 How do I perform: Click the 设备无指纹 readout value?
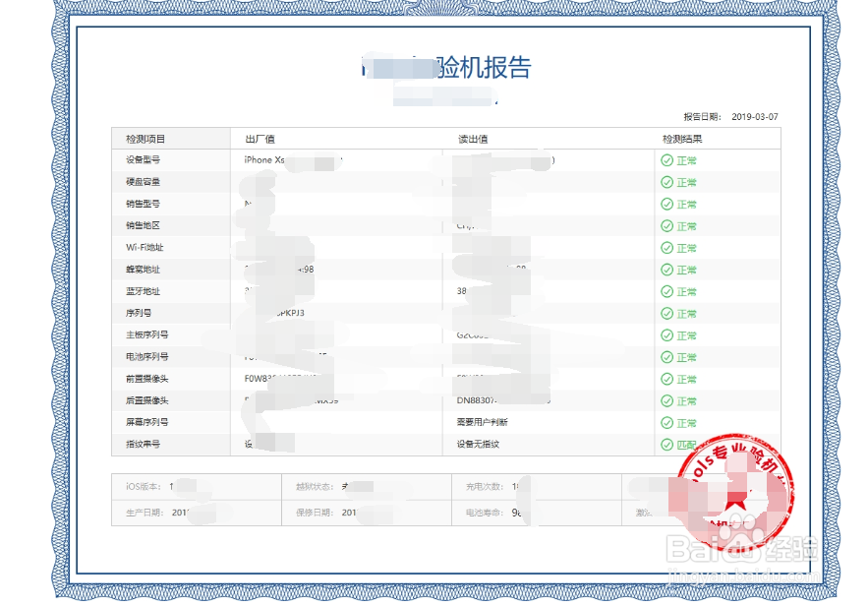[x=478, y=445]
